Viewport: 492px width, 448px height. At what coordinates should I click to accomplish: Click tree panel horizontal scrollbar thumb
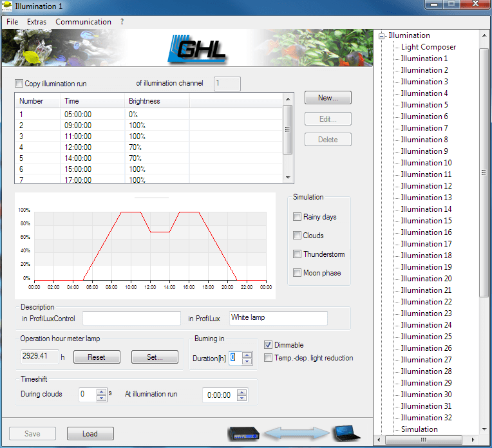click(423, 439)
